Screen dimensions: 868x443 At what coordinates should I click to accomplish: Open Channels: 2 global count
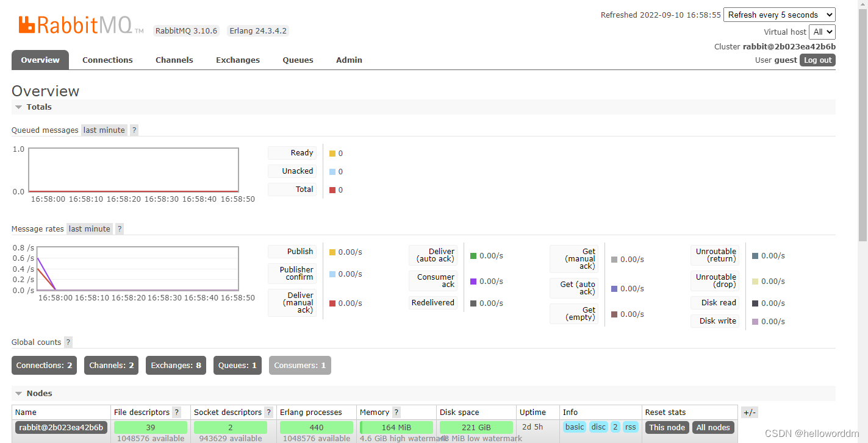click(x=111, y=365)
